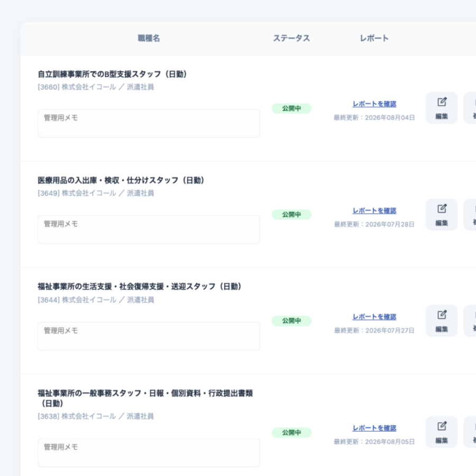476x476 pixels.
Task: Open report link for job 3660
Action: pyautogui.click(x=374, y=104)
